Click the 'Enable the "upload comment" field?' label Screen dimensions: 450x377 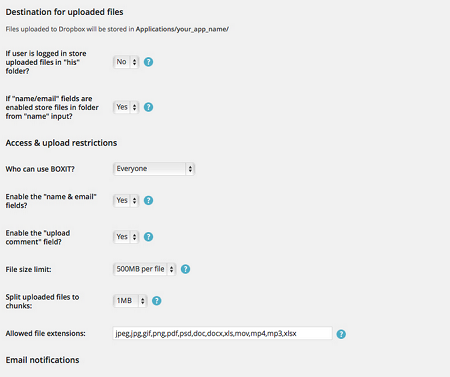pyautogui.click(x=38, y=237)
